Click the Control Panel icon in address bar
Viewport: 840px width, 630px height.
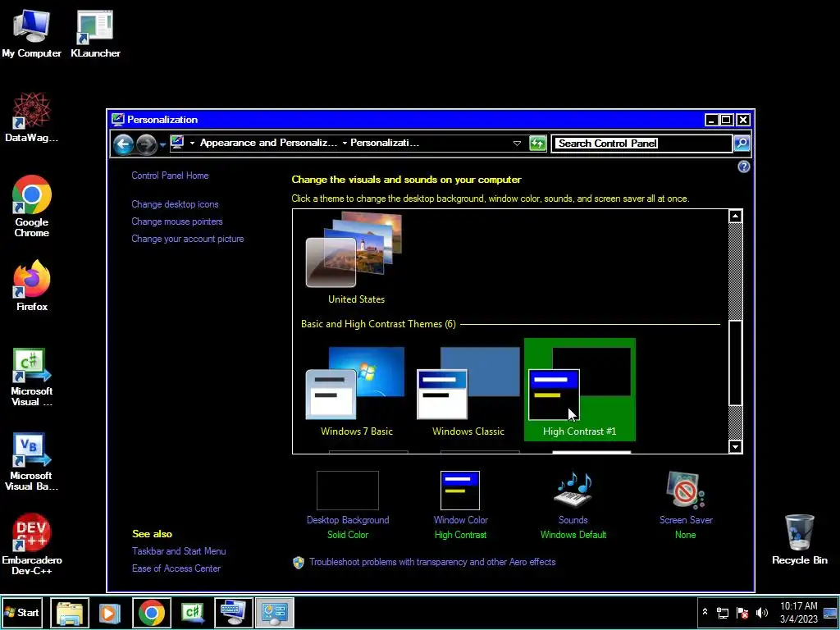click(x=177, y=143)
